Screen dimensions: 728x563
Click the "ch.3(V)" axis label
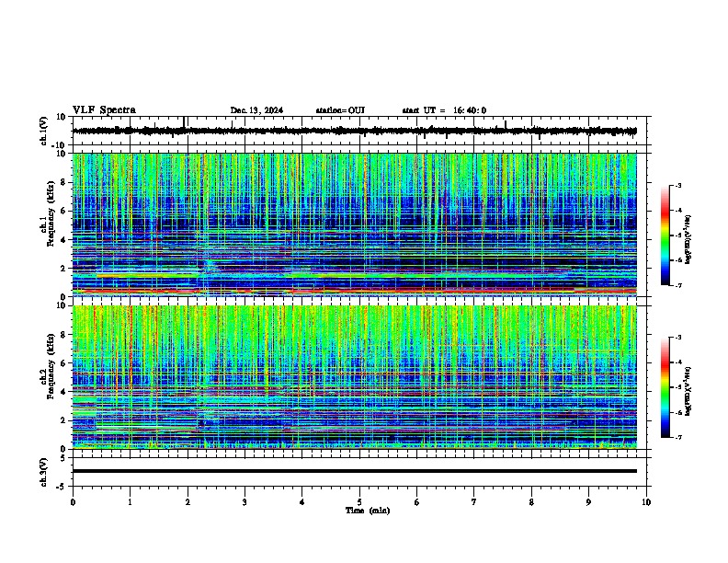(44, 472)
